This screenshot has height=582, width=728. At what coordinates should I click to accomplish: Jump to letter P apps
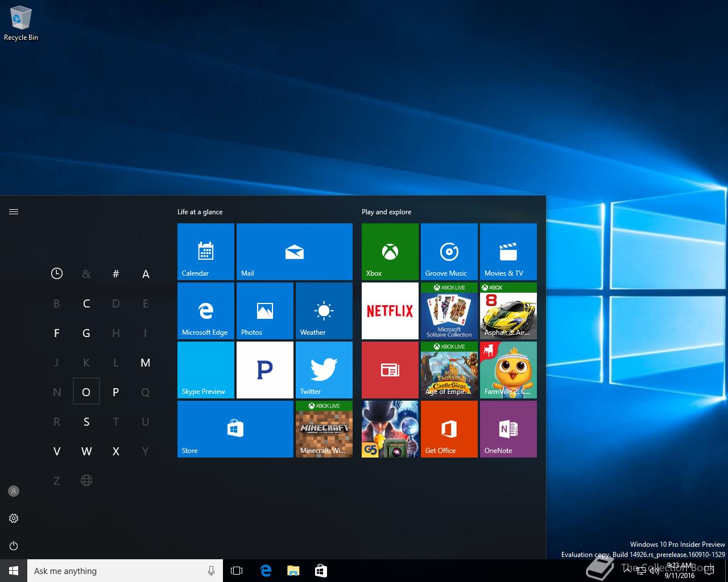pos(116,392)
